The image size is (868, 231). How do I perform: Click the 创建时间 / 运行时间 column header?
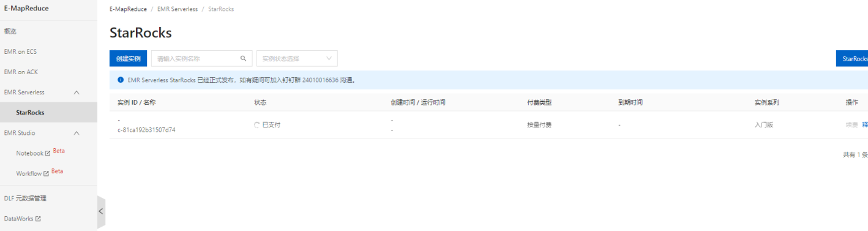click(x=418, y=102)
